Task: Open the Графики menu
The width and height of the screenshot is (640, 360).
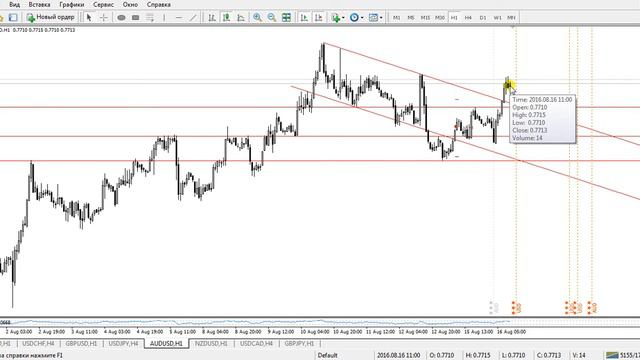Action: tap(71, 4)
